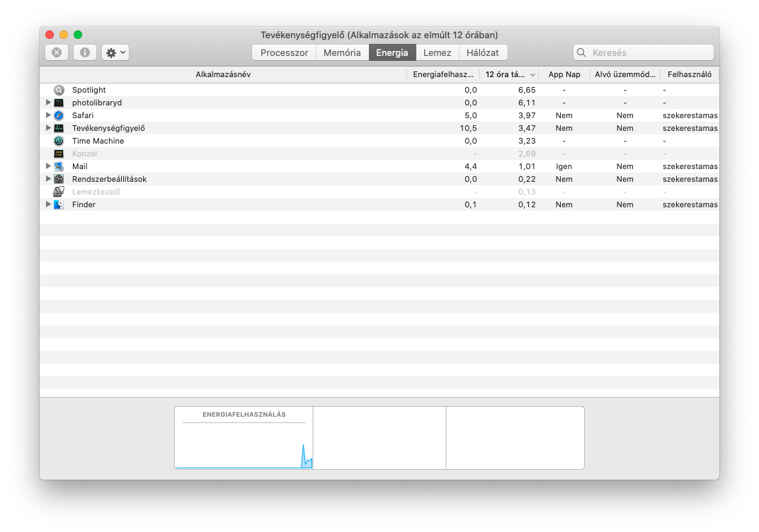Click Konzol's 2,69 value
The width and height of the screenshot is (759, 532).
click(x=527, y=154)
